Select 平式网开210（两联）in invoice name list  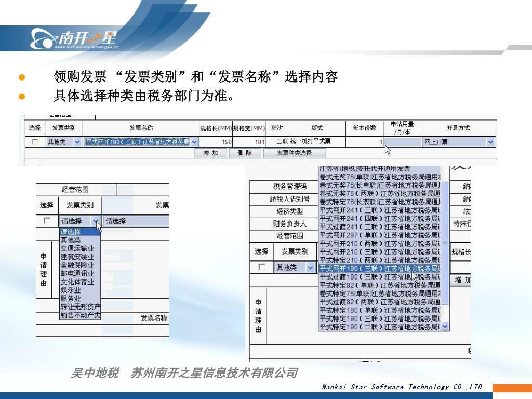pyautogui.click(x=379, y=244)
